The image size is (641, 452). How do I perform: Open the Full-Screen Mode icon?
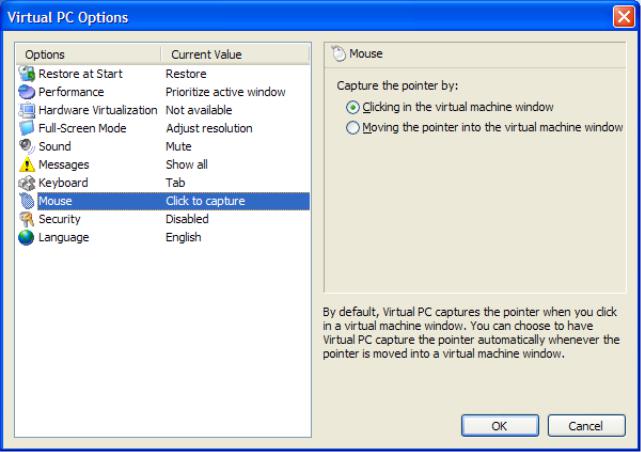coord(27,128)
